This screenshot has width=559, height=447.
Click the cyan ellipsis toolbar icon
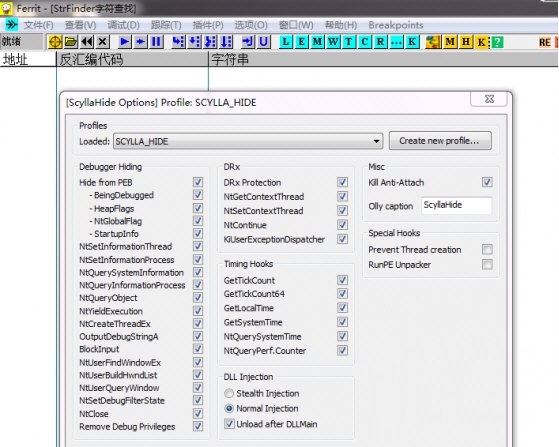[396, 42]
